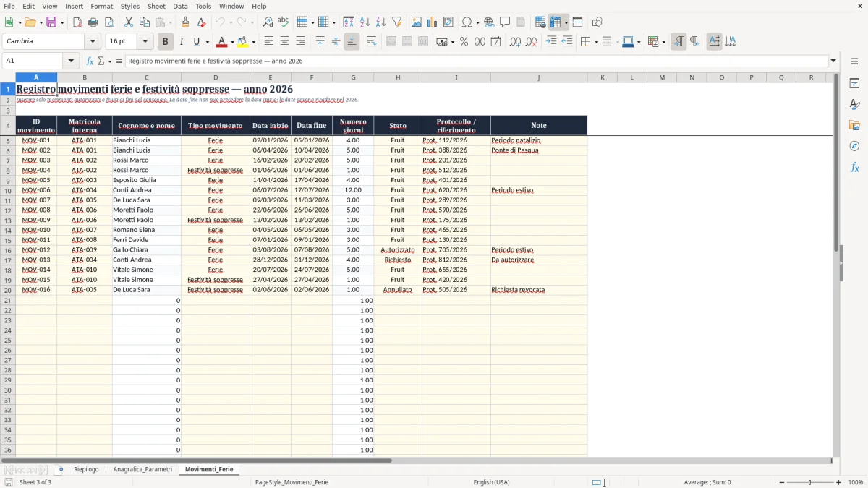Apply red font color swatch
The height and width of the screenshot is (488, 868).
click(x=222, y=42)
